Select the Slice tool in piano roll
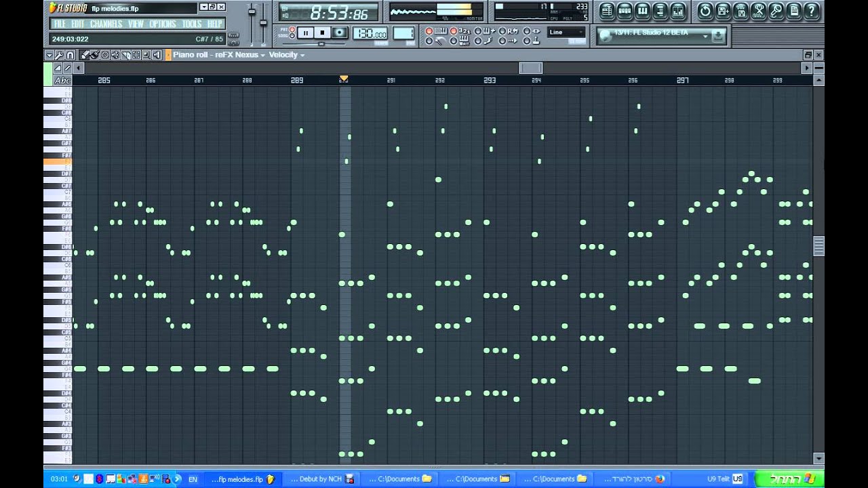The image size is (868, 488). pos(125,55)
